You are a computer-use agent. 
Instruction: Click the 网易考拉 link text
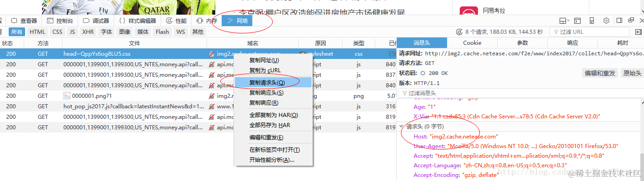tap(494, 11)
